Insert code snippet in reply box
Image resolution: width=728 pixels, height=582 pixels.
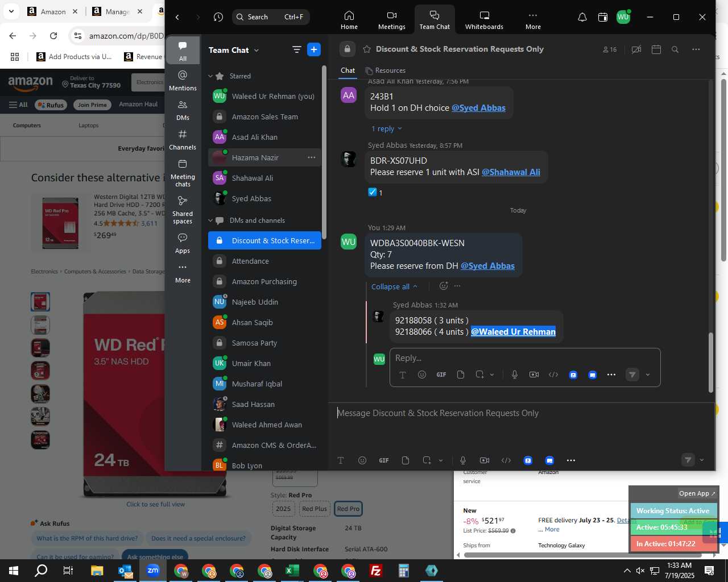click(553, 375)
